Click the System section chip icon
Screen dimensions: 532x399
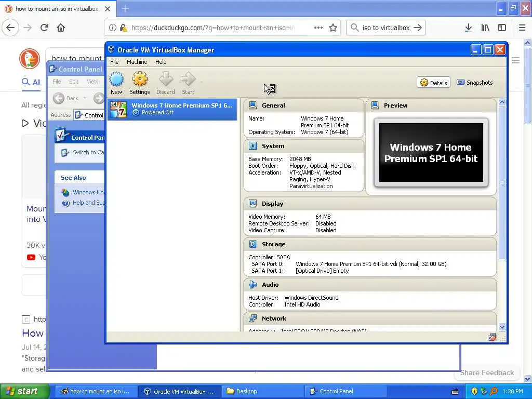pos(253,146)
